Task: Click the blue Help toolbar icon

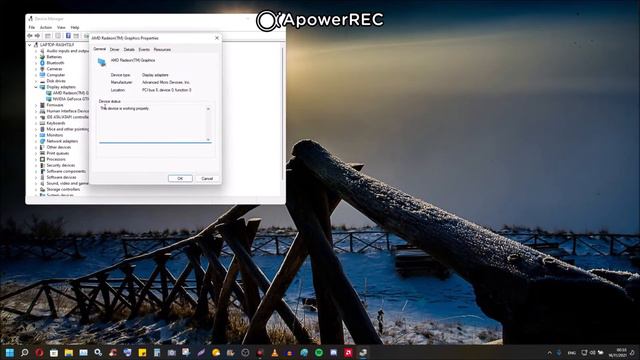Action: coord(68,36)
